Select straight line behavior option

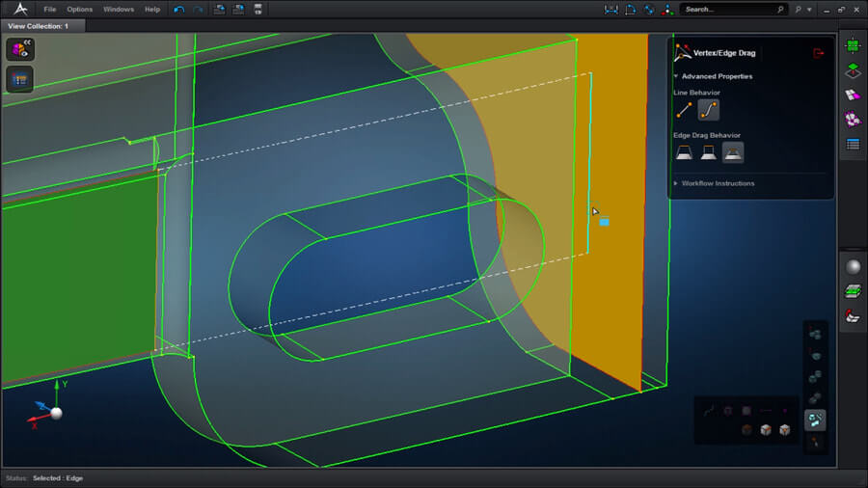[x=684, y=110]
